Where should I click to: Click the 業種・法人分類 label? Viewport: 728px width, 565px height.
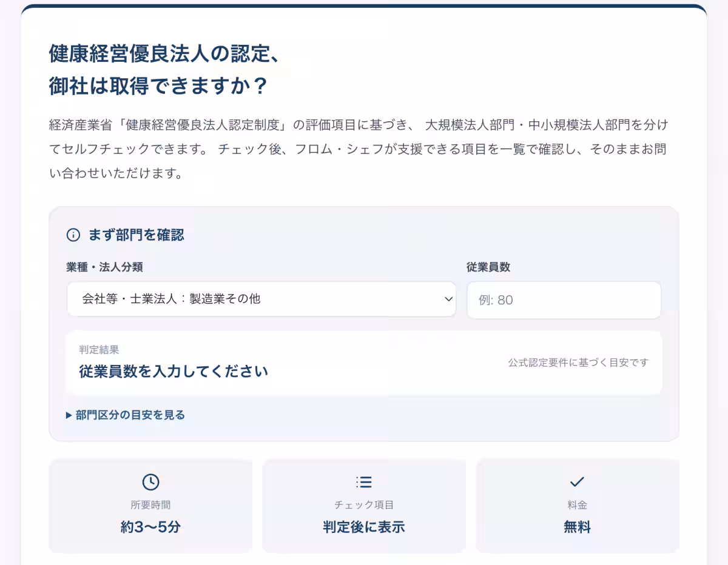pos(104,267)
